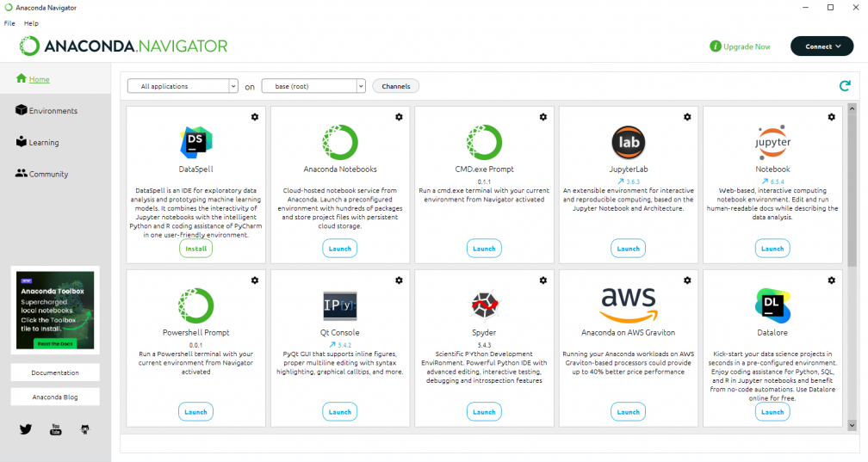This screenshot has width=868, height=462.
Task: Click the Qt Console IPython icon
Action: coord(340,305)
